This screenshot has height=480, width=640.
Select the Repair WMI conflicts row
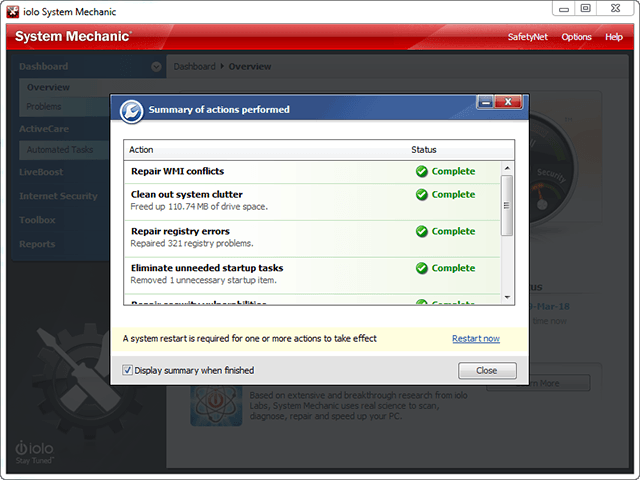coord(312,172)
